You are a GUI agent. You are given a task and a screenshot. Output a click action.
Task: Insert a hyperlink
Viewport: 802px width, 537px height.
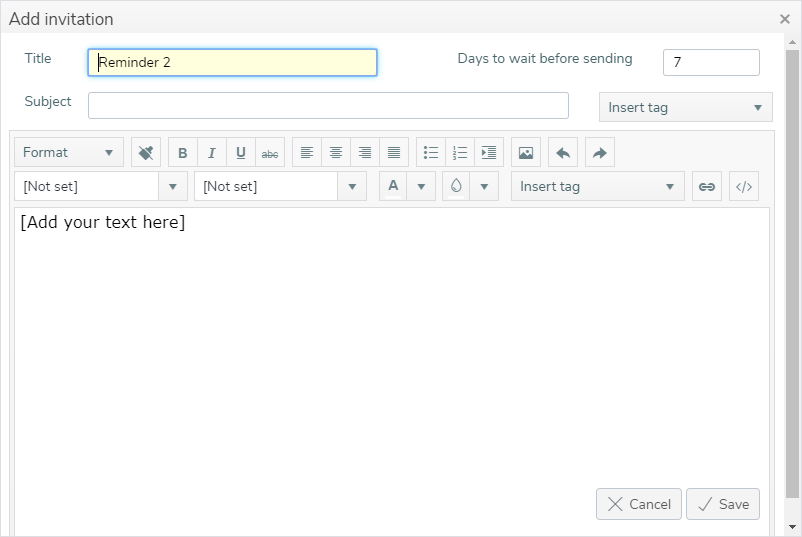[707, 187]
